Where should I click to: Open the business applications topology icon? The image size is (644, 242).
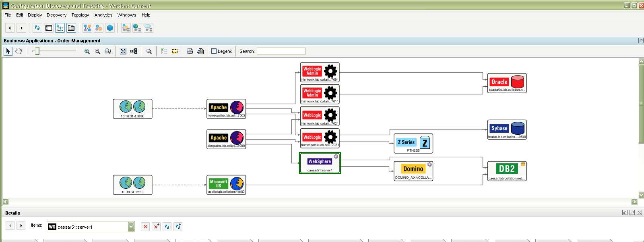pyautogui.click(x=126, y=28)
